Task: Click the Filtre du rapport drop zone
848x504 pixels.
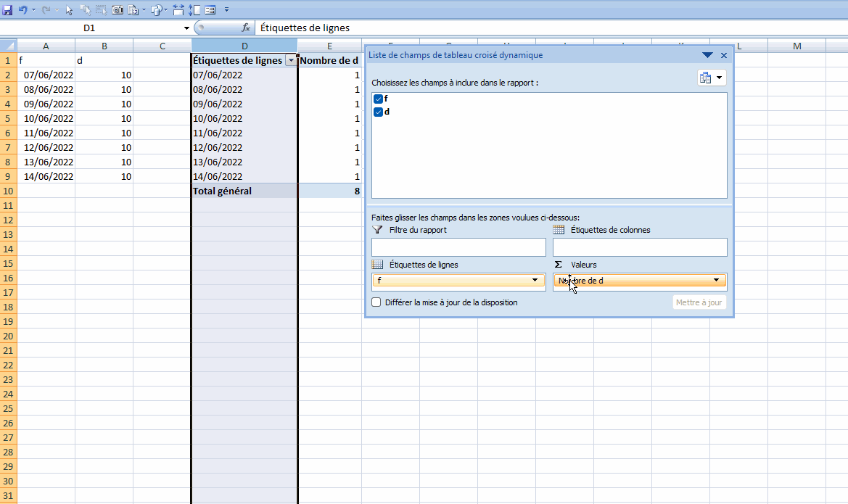Action: pos(458,247)
